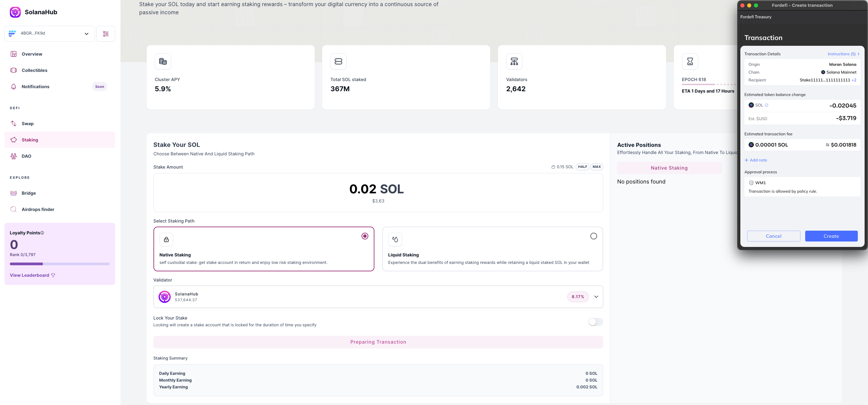Click the Epoch hourglass icon
The height and width of the screenshot is (405, 868).
click(x=690, y=61)
